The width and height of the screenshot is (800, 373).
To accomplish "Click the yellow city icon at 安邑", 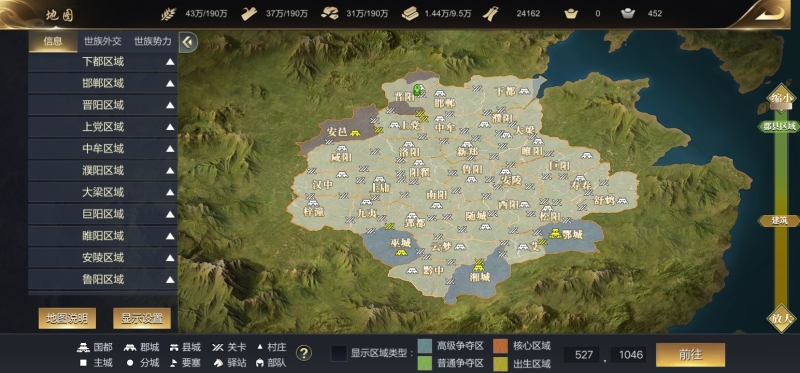I will [355, 133].
